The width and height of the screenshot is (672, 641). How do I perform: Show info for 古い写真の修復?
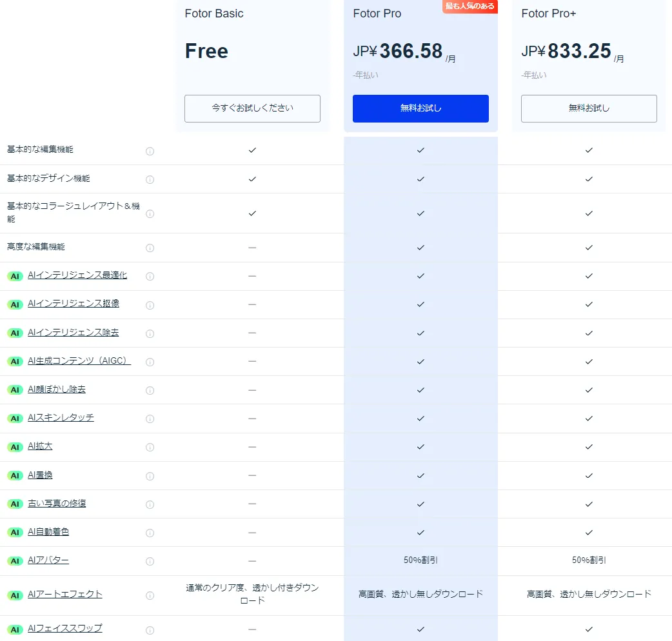tap(150, 504)
